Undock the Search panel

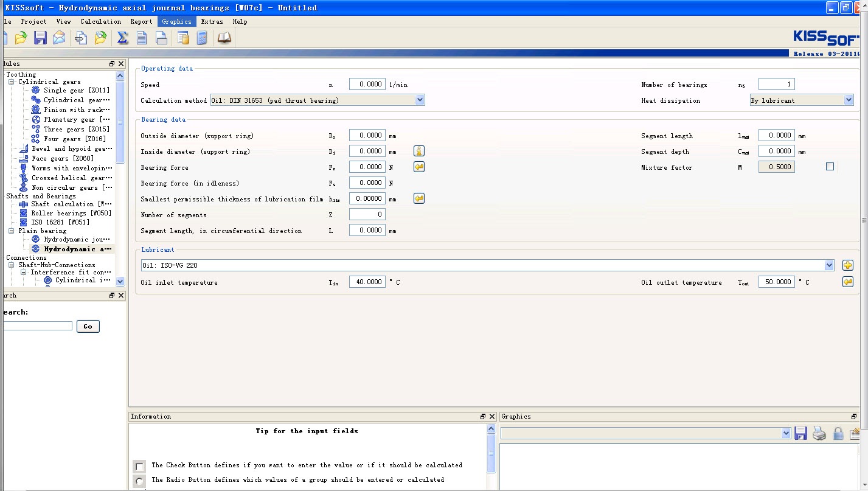point(112,296)
